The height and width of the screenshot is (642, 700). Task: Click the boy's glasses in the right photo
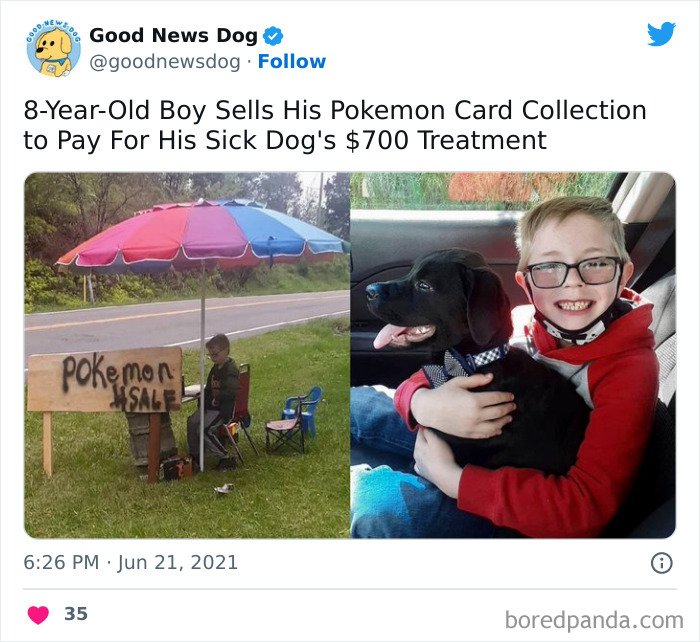[574, 272]
